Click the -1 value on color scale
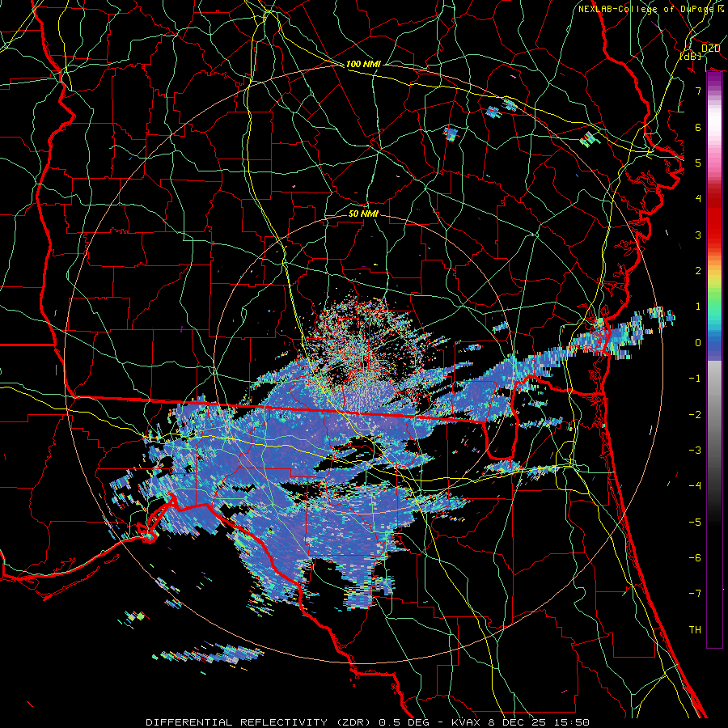This screenshot has height=728, width=728. 695,379
